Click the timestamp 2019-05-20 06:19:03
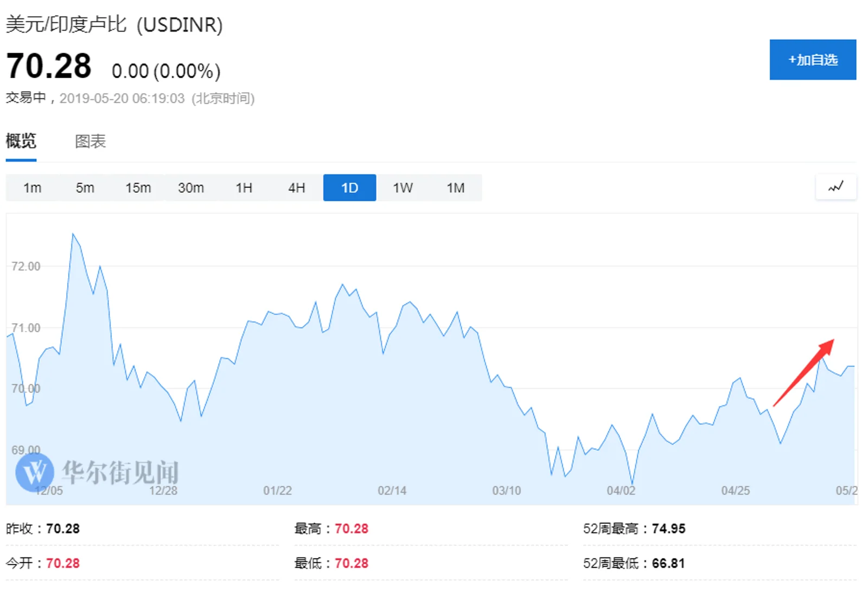 tap(122, 98)
